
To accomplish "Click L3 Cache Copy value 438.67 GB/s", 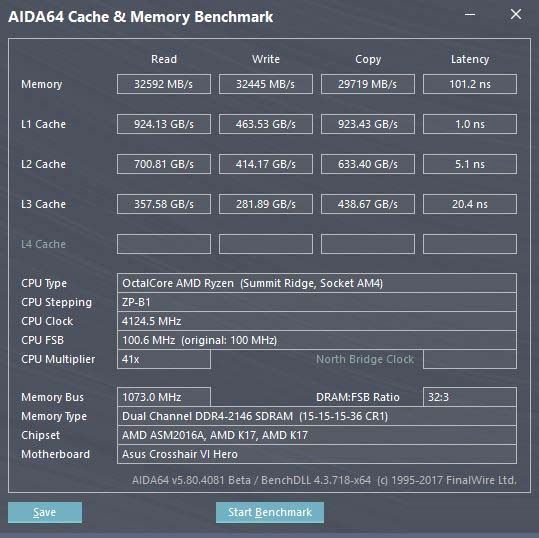I will [x=368, y=204].
